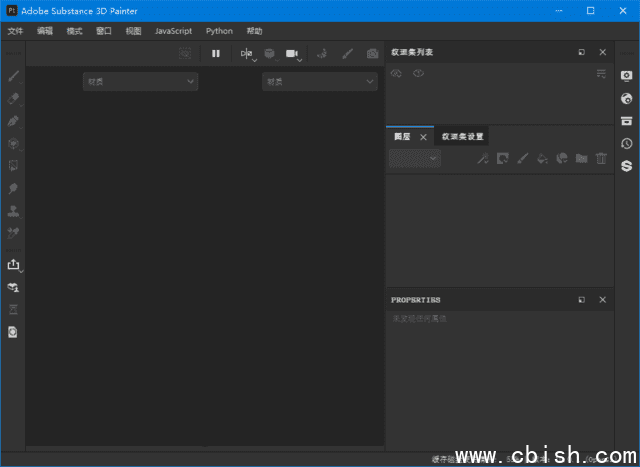Select the Material Picker eyedropper tool
640x467 pixels.
point(13,233)
